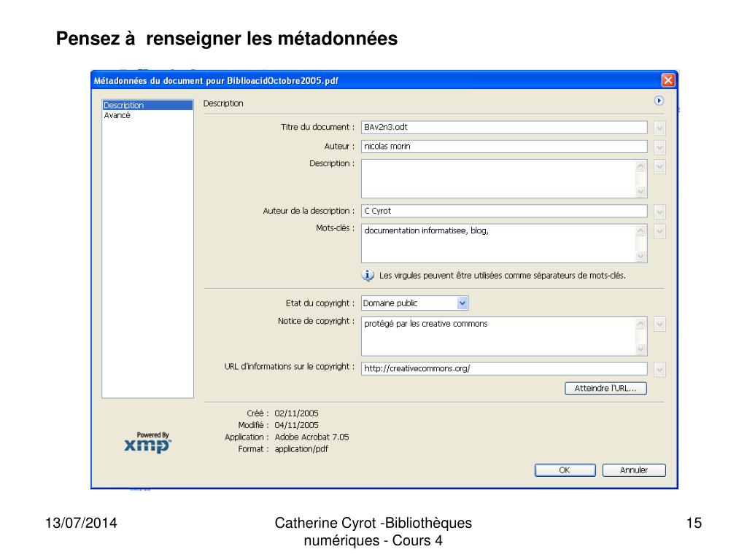Click the slide date 13/07/2014
Viewport: 747px width, 560px height.
pos(81,523)
